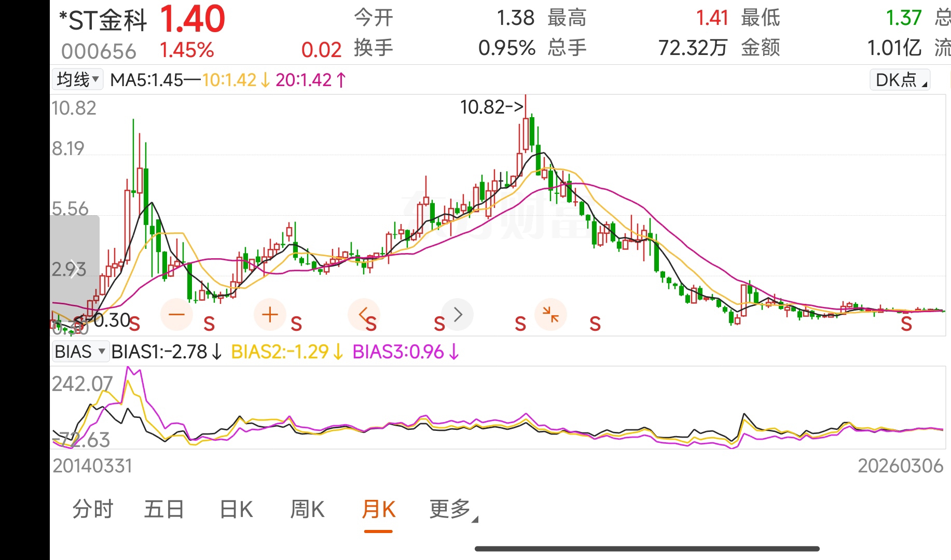Image resolution: width=951 pixels, height=560 pixels.
Task: Zoom in chart with plus button
Action: [x=270, y=314]
